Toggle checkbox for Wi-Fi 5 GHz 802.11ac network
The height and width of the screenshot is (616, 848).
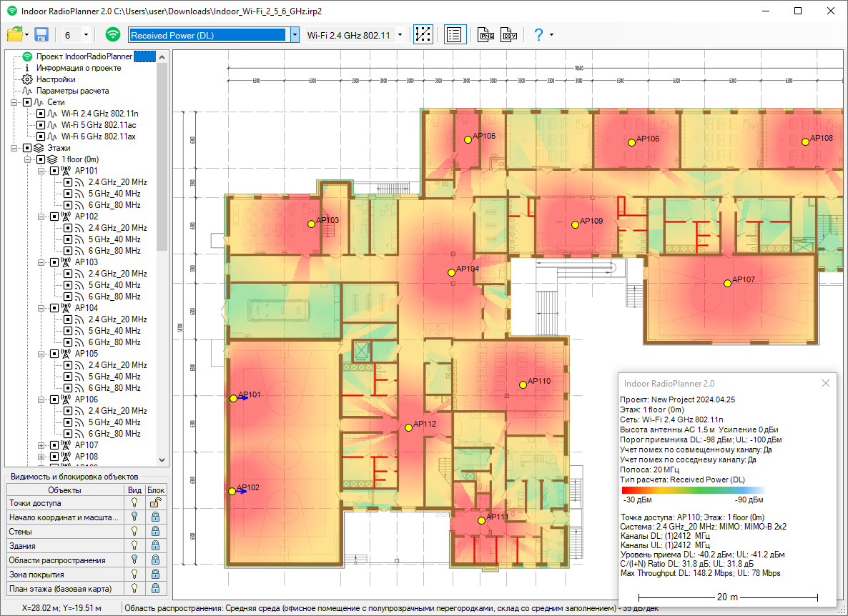coord(41,124)
